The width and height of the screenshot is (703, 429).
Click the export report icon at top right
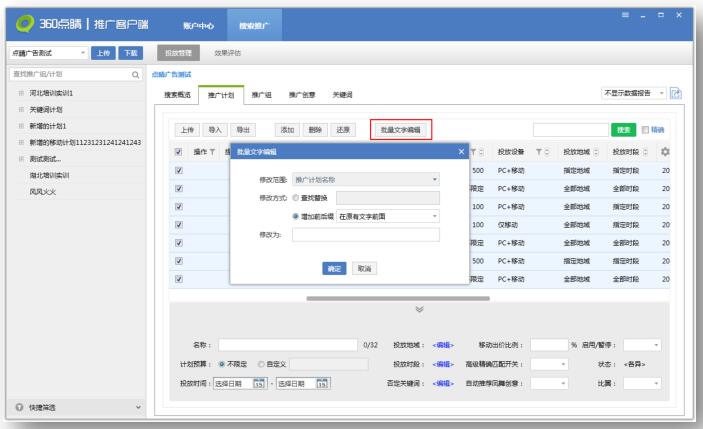pos(674,93)
